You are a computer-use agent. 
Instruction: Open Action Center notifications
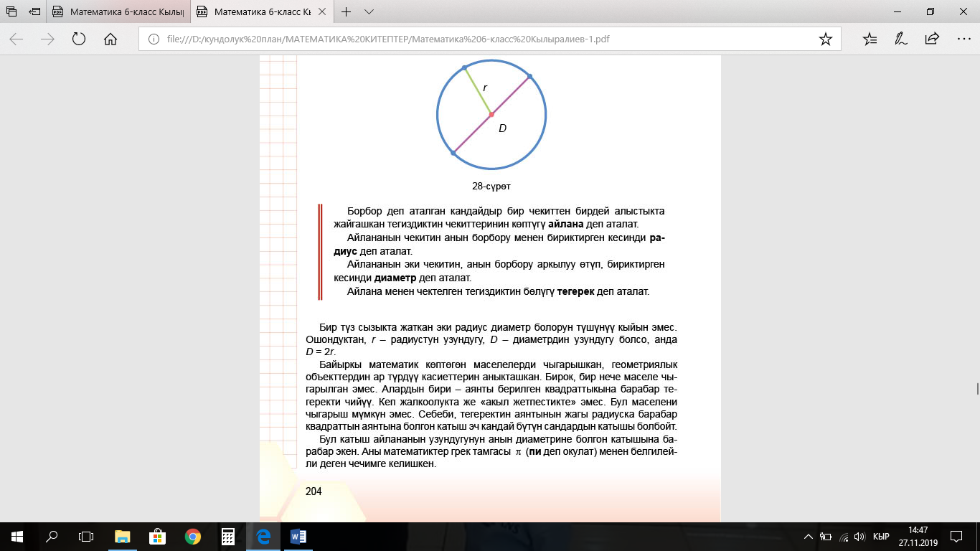pos(956,537)
